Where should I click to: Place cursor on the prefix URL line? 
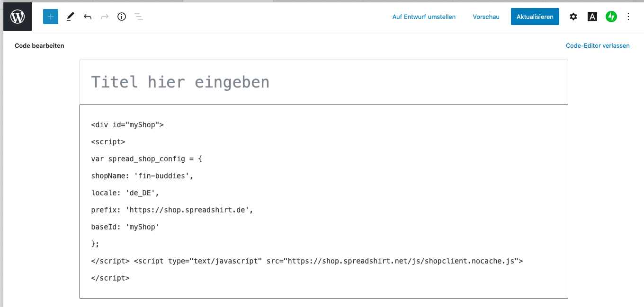pyautogui.click(x=172, y=210)
